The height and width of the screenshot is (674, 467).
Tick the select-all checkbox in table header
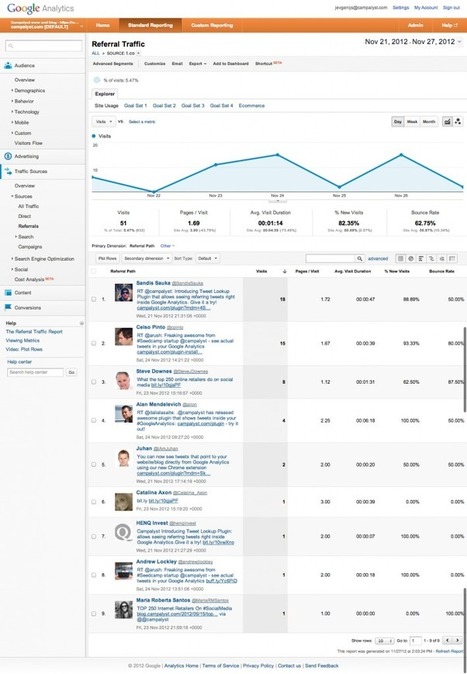point(94,271)
